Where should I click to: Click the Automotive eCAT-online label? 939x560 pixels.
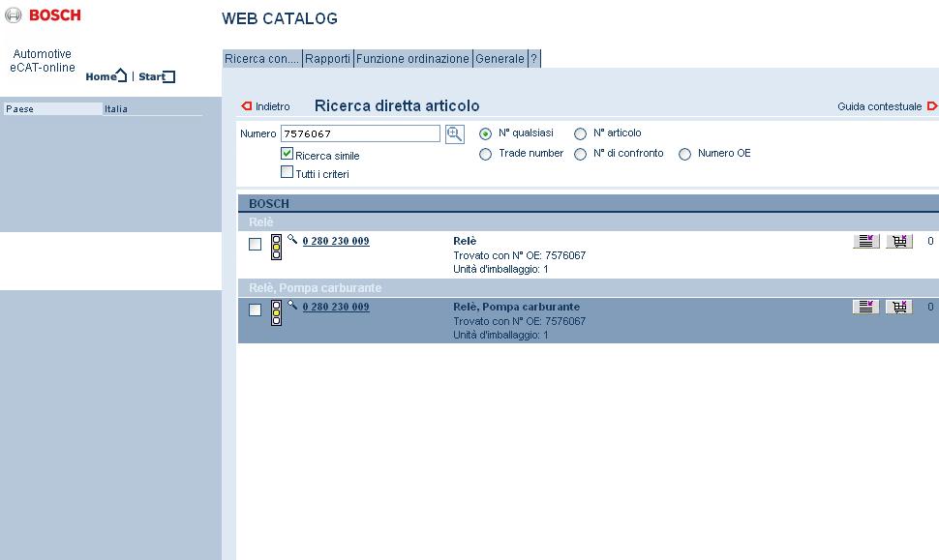pos(43,60)
